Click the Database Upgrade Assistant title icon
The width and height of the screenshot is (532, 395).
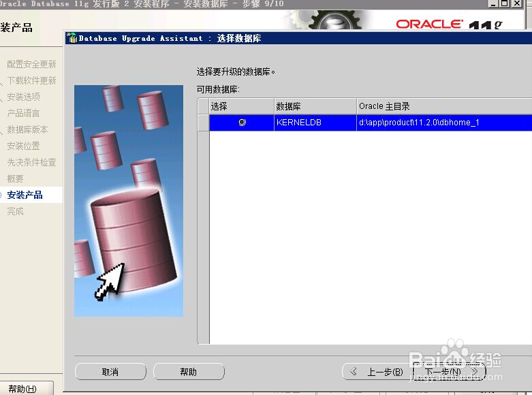(x=72, y=38)
